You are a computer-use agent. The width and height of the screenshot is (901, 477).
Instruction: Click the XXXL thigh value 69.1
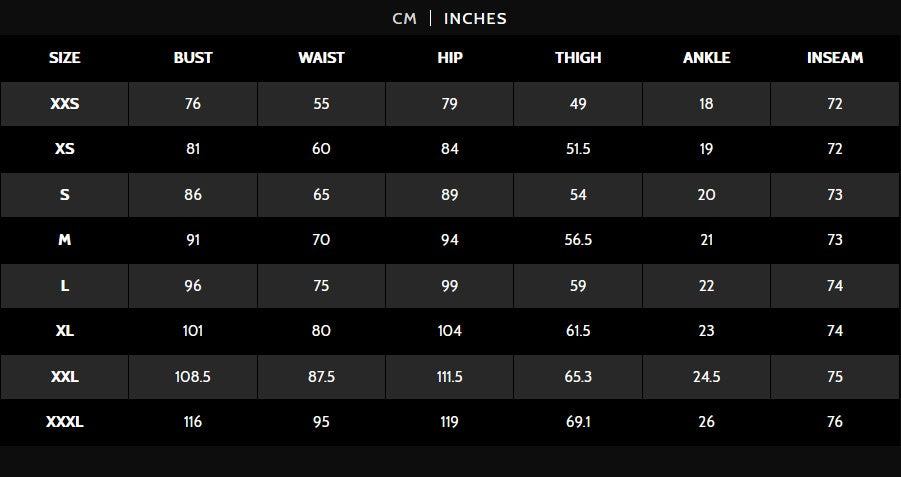pyautogui.click(x=578, y=422)
